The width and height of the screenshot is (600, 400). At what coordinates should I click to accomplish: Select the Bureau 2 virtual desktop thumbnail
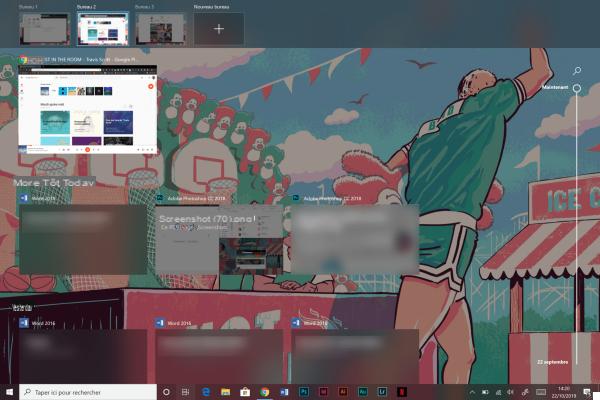(x=103, y=29)
